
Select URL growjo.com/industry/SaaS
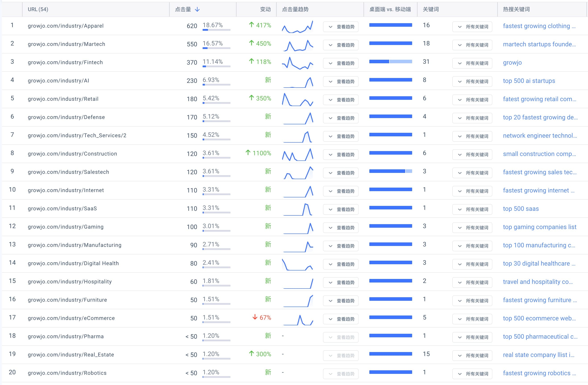click(62, 208)
